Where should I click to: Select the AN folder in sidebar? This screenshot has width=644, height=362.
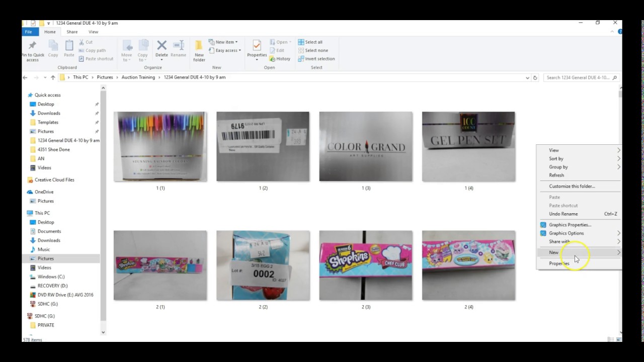41,158
